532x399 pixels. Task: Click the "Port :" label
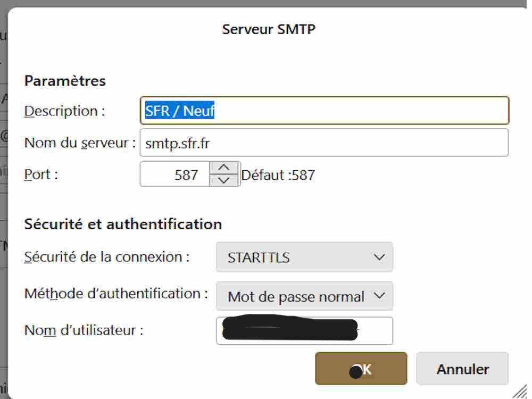click(41, 174)
